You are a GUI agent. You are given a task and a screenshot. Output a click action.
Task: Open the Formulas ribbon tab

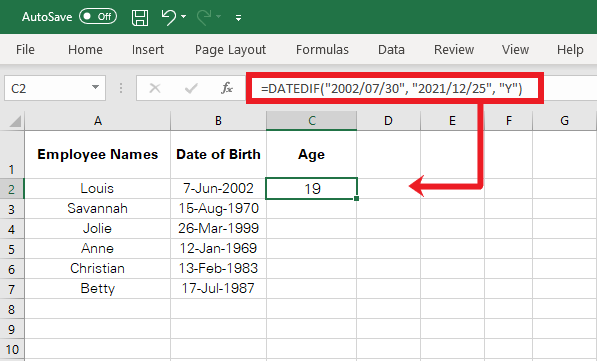coord(322,50)
